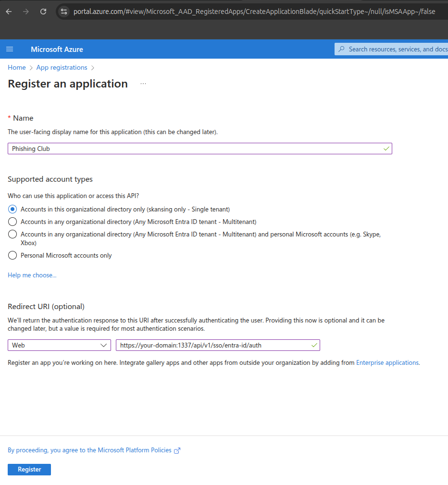Open App registrations breadcrumb
The height and width of the screenshot is (485, 448).
pos(62,67)
